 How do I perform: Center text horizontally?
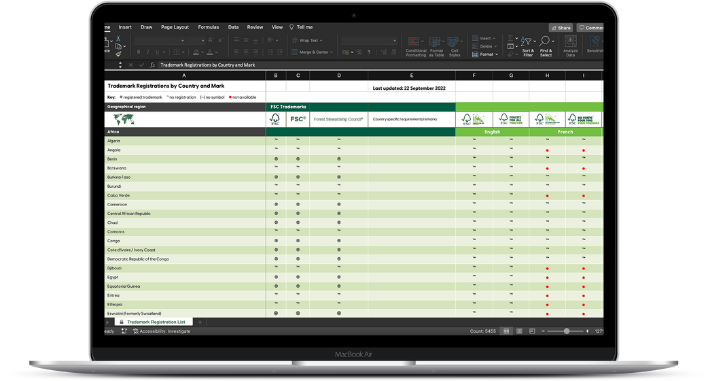(x=246, y=52)
